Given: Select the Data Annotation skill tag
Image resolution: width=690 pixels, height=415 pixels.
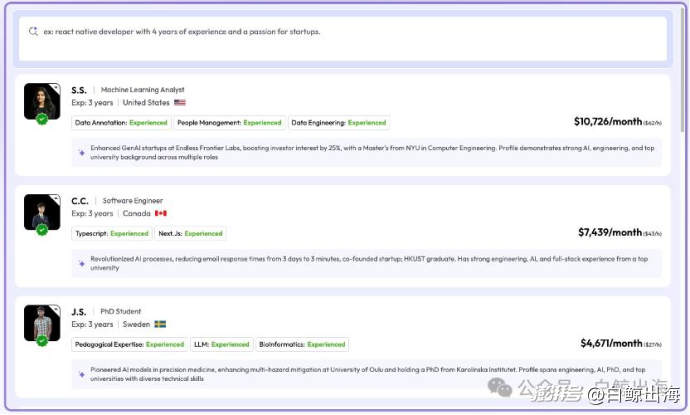Looking at the screenshot, I should coord(121,123).
